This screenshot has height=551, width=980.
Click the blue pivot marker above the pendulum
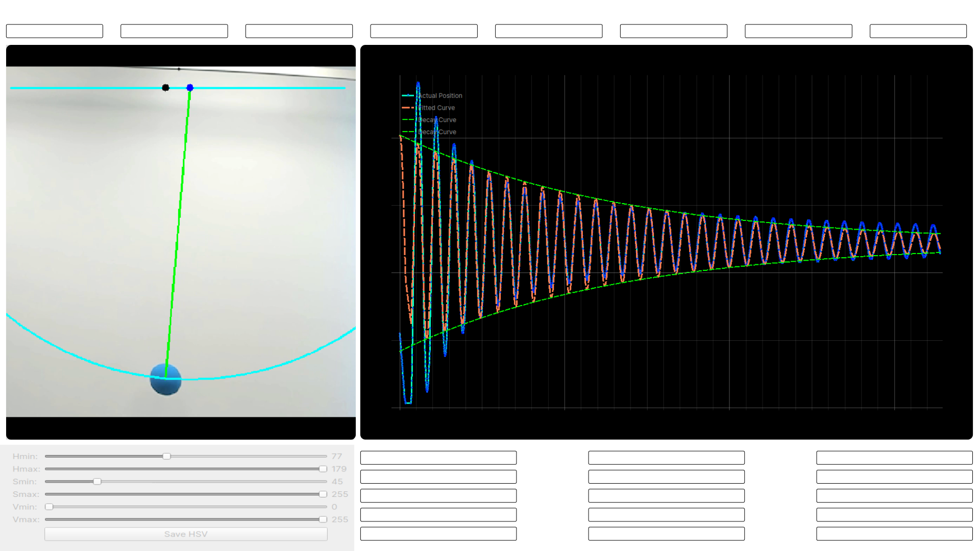tap(190, 87)
